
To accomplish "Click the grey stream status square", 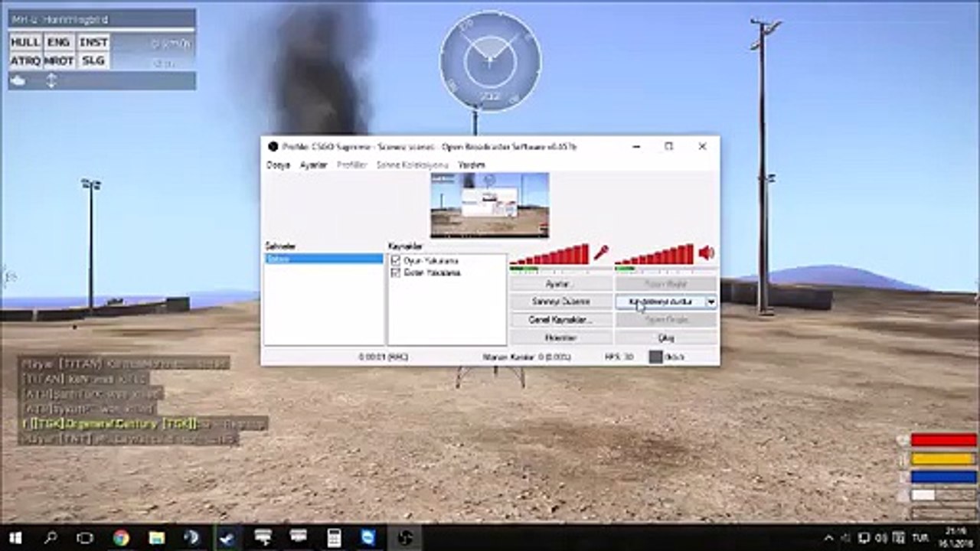I will (655, 357).
